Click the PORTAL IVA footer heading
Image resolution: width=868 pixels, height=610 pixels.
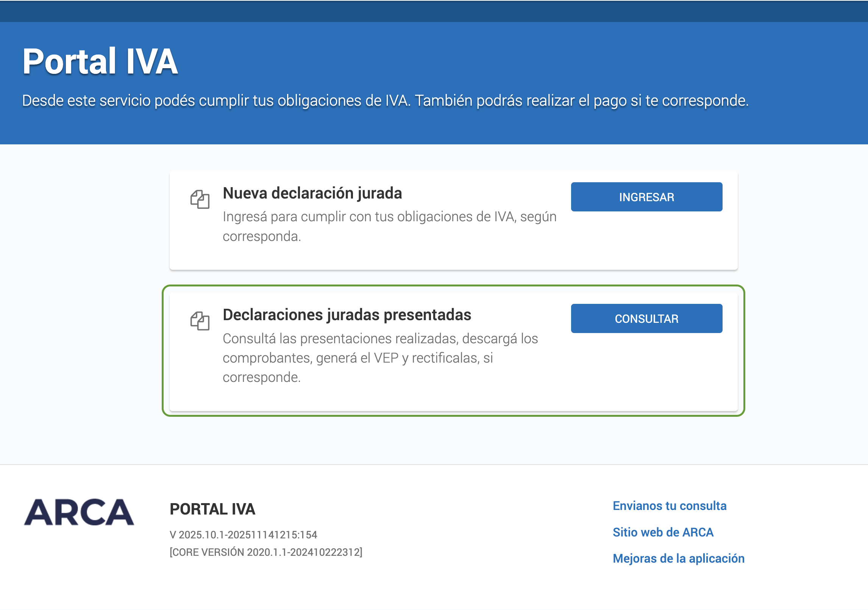pyautogui.click(x=212, y=509)
